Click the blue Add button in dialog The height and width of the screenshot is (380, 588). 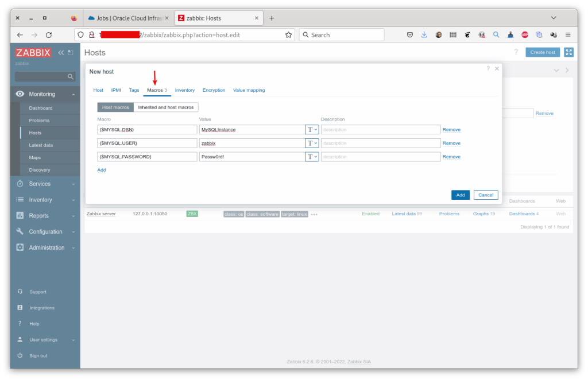(x=461, y=195)
